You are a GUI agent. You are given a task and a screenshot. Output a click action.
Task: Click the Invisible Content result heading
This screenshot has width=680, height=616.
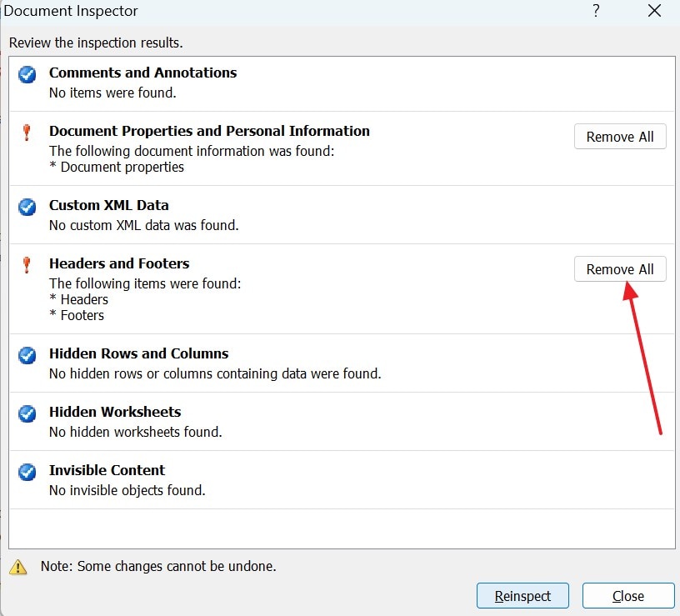107,470
